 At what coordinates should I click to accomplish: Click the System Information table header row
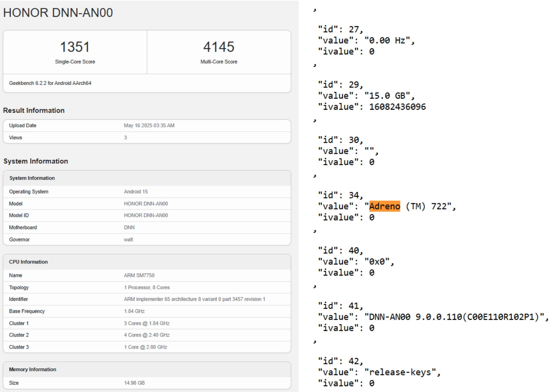tap(147, 178)
